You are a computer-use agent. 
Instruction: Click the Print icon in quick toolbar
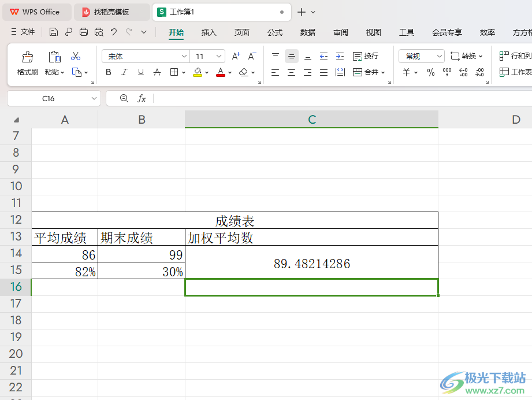point(83,32)
